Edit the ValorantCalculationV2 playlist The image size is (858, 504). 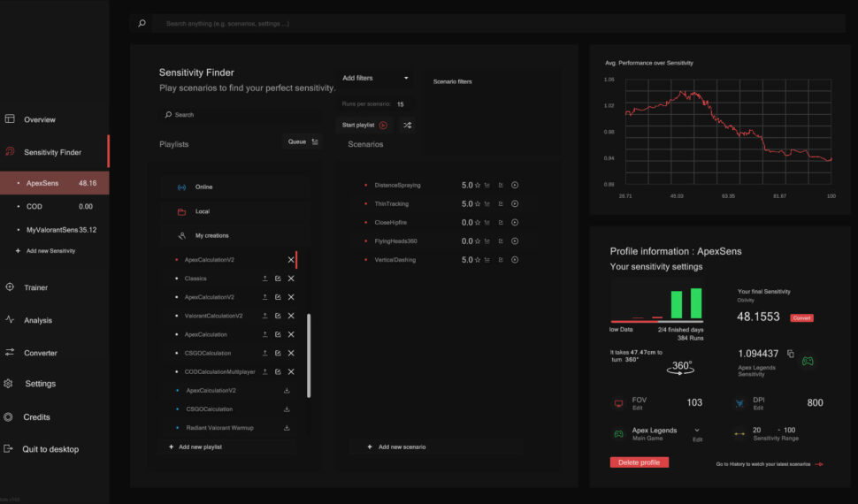[x=278, y=316]
